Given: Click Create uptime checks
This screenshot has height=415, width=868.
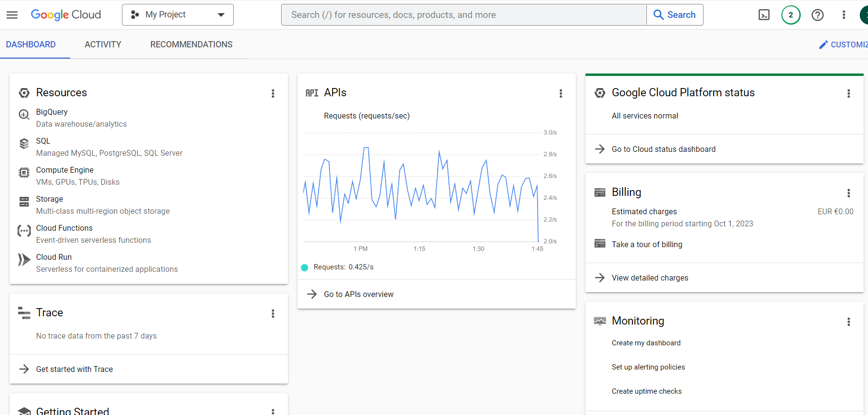Looking at the screenshot, I should tap(646, 391).
